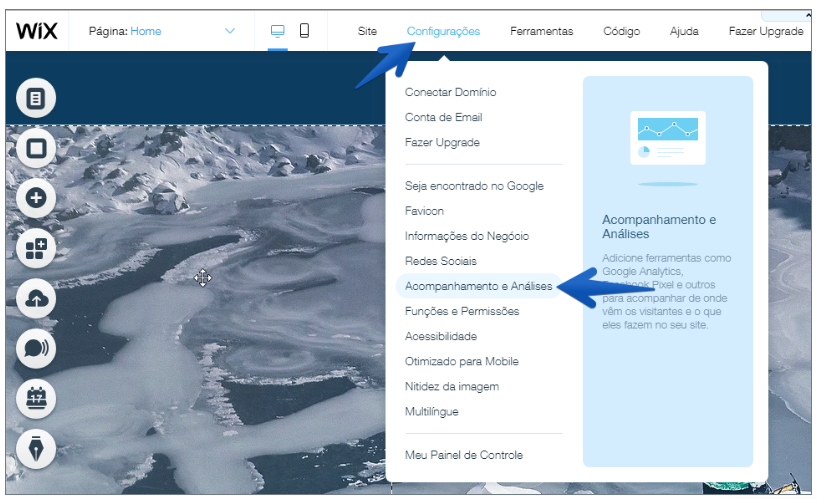Switch to mobile view icon
Screen dimensions: 817x499
click(x=304, y=31)
